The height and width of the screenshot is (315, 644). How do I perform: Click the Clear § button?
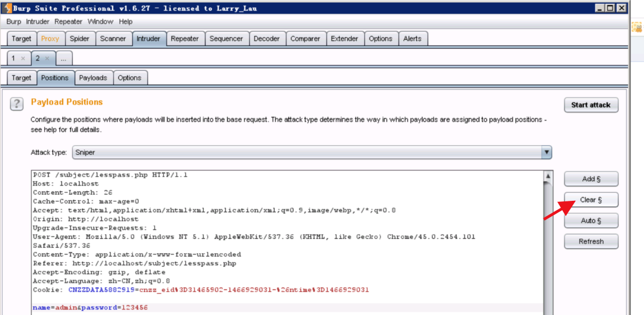click(591, 200)
